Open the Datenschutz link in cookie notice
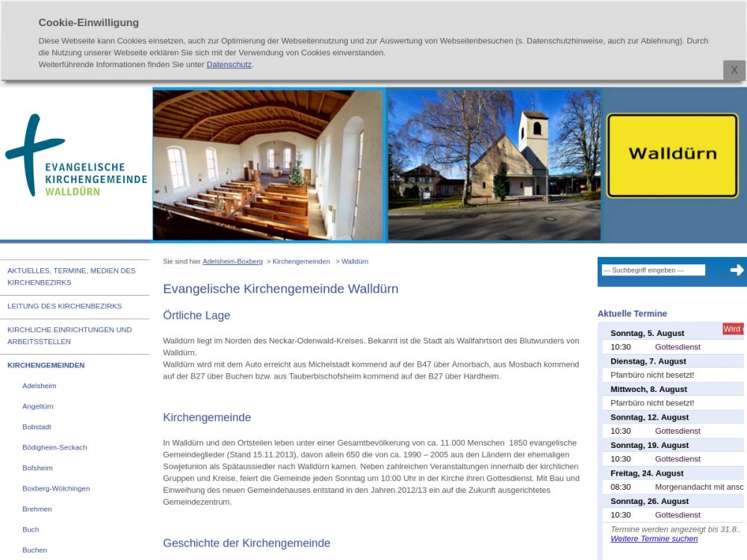 229,65
